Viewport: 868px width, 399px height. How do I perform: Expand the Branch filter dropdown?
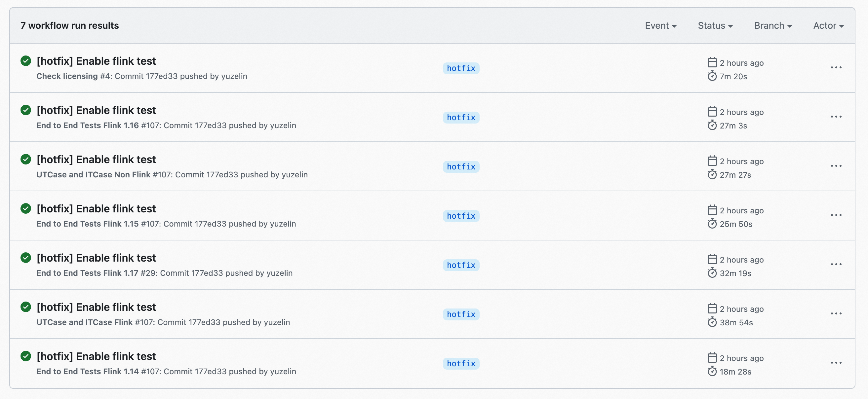[773, 25]
